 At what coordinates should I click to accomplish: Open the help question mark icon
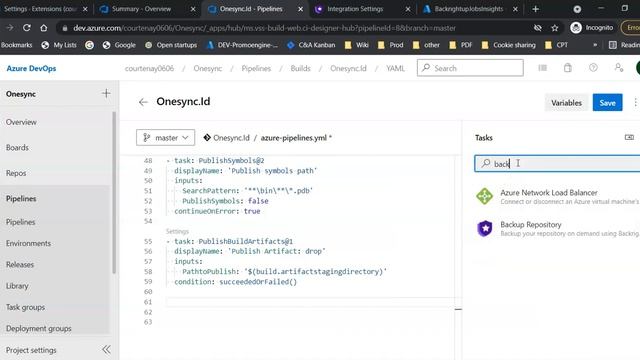pyautogui.click(x=593, y=68)
